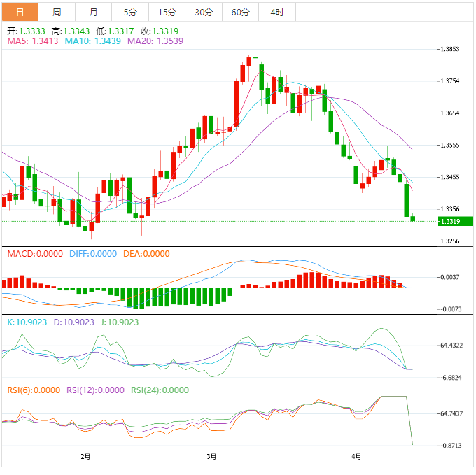
Task: Click the latest small green candlestick at 1.3319
Action: coord(413,218)
